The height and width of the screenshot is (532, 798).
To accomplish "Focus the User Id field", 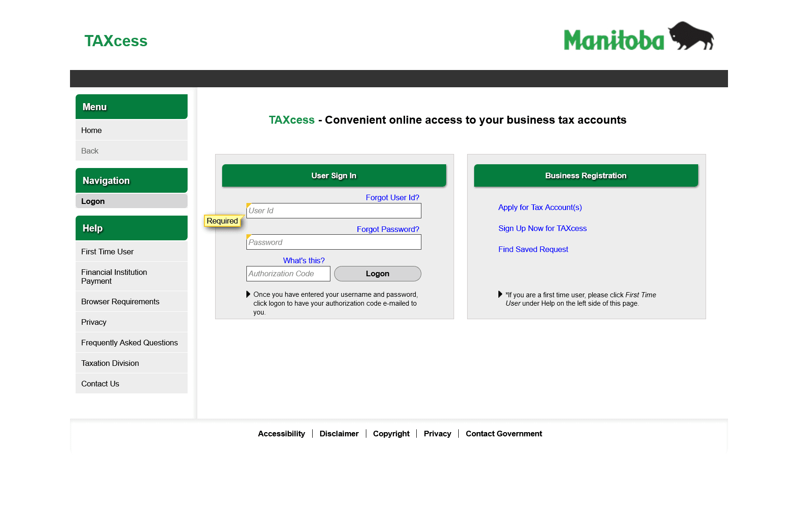I will tap(334, 210).
